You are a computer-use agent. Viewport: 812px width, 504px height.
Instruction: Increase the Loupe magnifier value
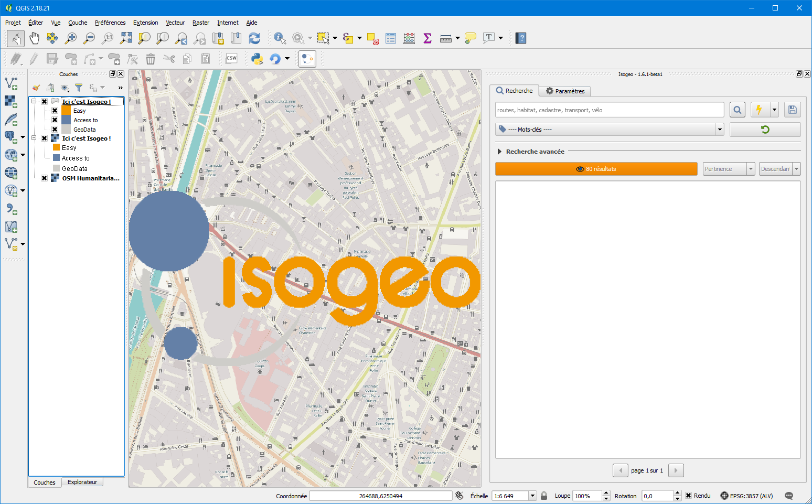coord(606,493)
